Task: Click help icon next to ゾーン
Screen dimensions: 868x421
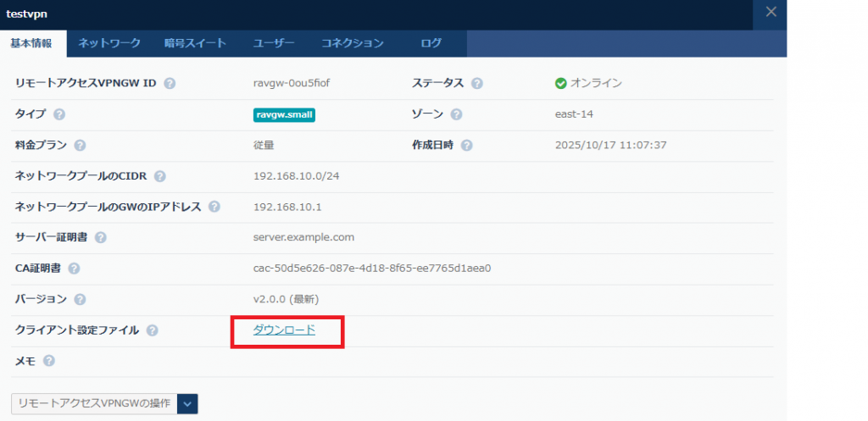Action: (457, 114)
